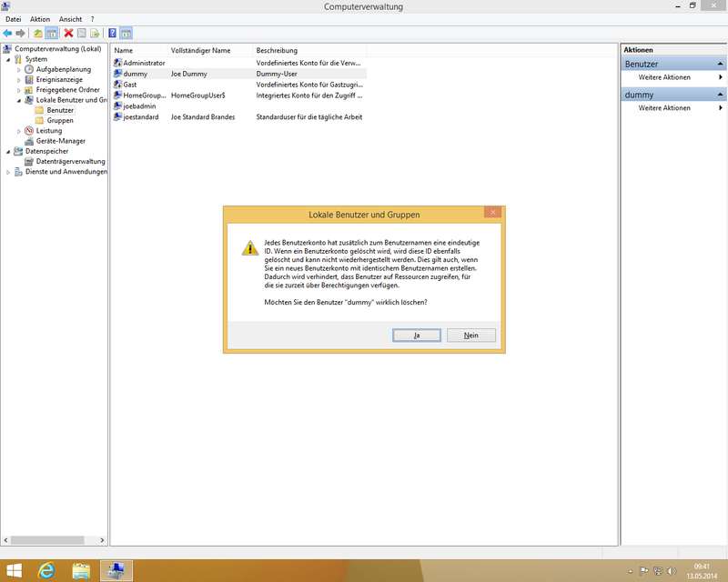Click the tree pane horizontal scrollbar thumb
The image size is (728, 582).
tap(47, 540)
